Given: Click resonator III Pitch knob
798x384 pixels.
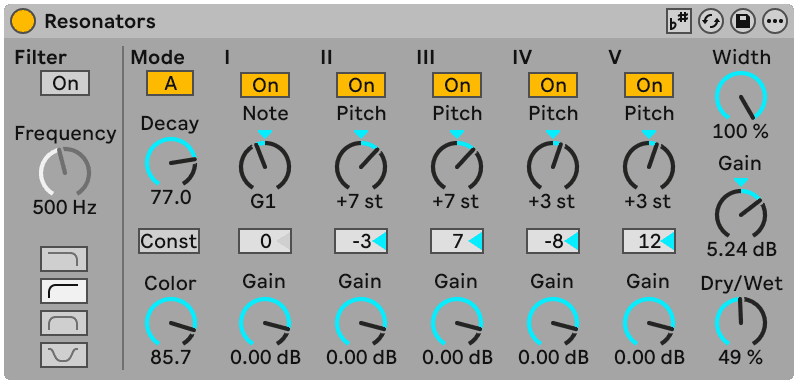Looking at the screenshot, I should point(457,166).
